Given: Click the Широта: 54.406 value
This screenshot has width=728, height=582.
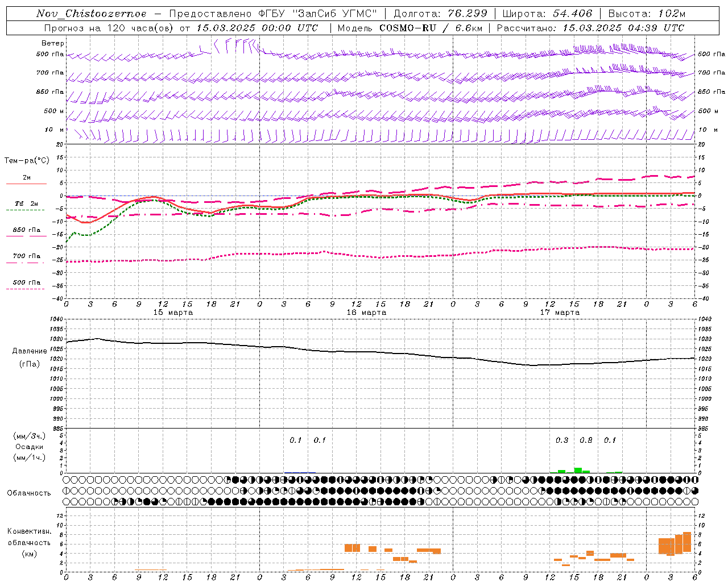Looking at the screenshot, I should tap(547, 14).
